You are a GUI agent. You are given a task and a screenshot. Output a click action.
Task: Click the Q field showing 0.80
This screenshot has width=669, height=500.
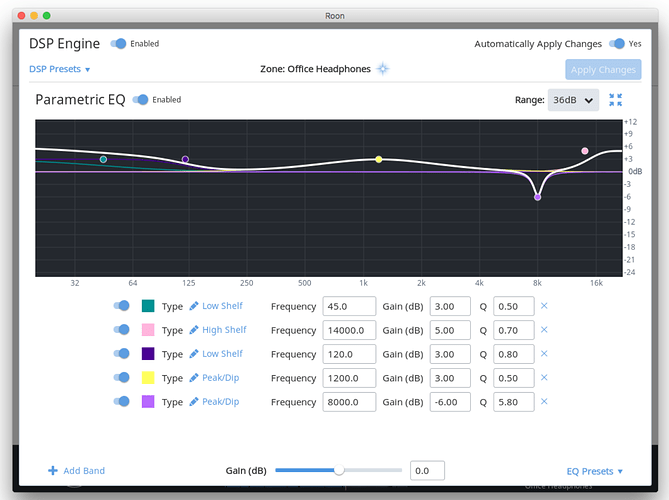514,354
